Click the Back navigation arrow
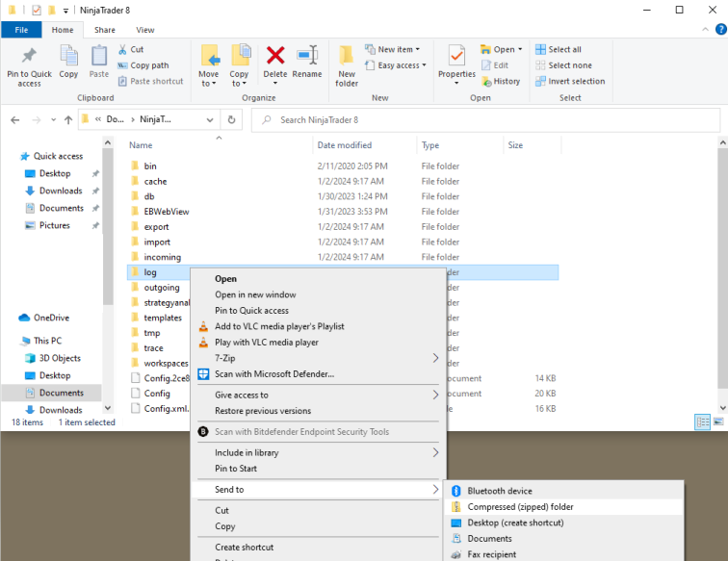Image resolution: width=728 pixels, height=561 pixels. click(15, 120)
